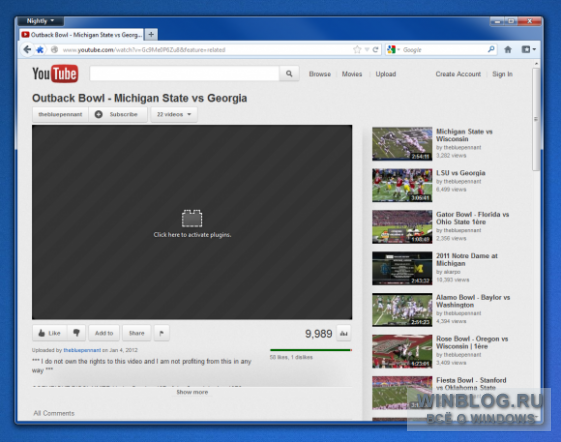
Task: Click LSU vs Georgia title link
Action: click(460, 173)
